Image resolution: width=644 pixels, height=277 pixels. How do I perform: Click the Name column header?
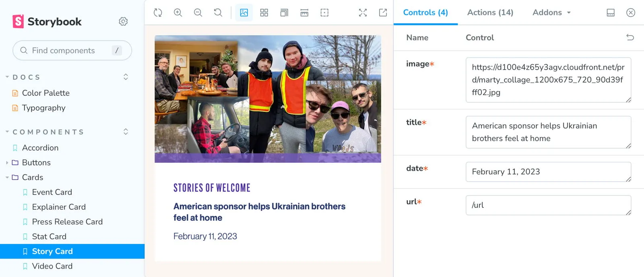tap(417, 37)
